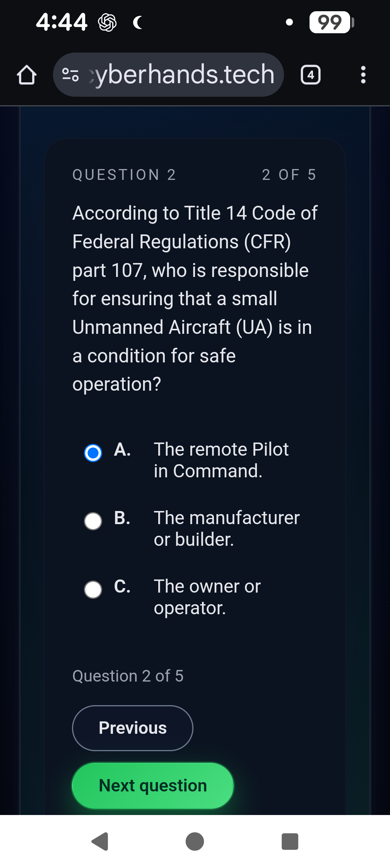
Task: Tap the Android recent apps button
Action: (x=289, y=841)
